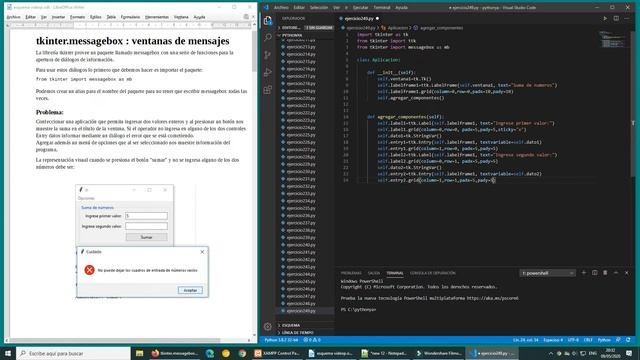640x360 pixels.
Task: Click the Windows taskbar search box
Action: (73, 353)
